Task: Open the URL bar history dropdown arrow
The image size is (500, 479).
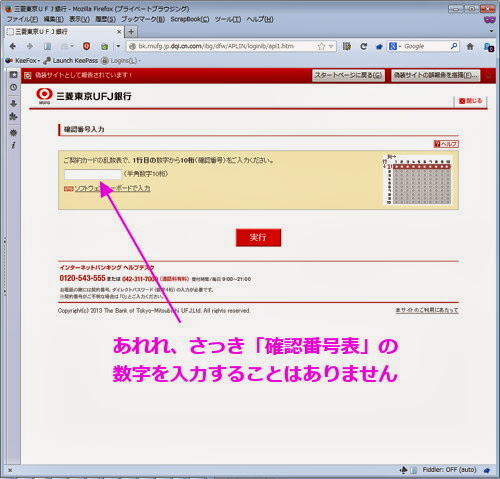Action: tap(331, 46)
